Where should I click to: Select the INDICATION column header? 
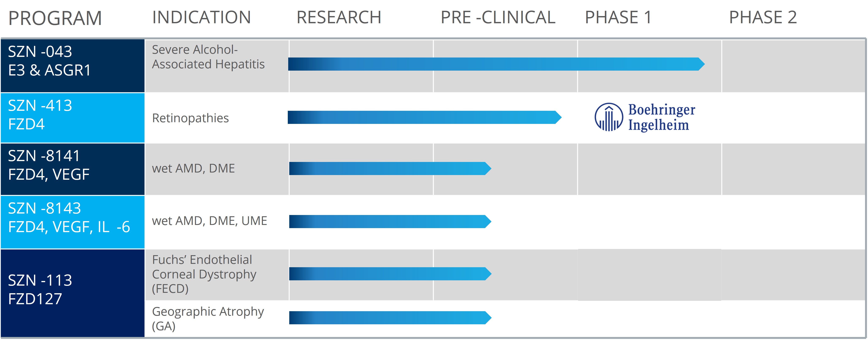pos(201,18)
